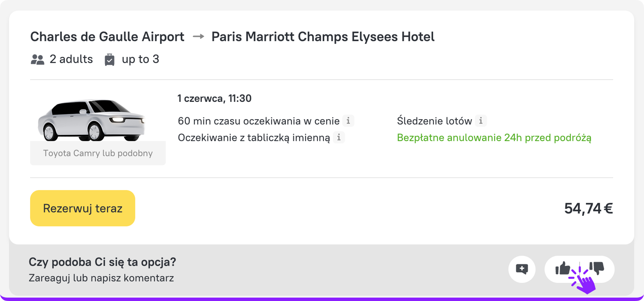Click Charles de Gaulle Airport origin title
The width and height of the screenshot is (644, 301).
[107, 37]
